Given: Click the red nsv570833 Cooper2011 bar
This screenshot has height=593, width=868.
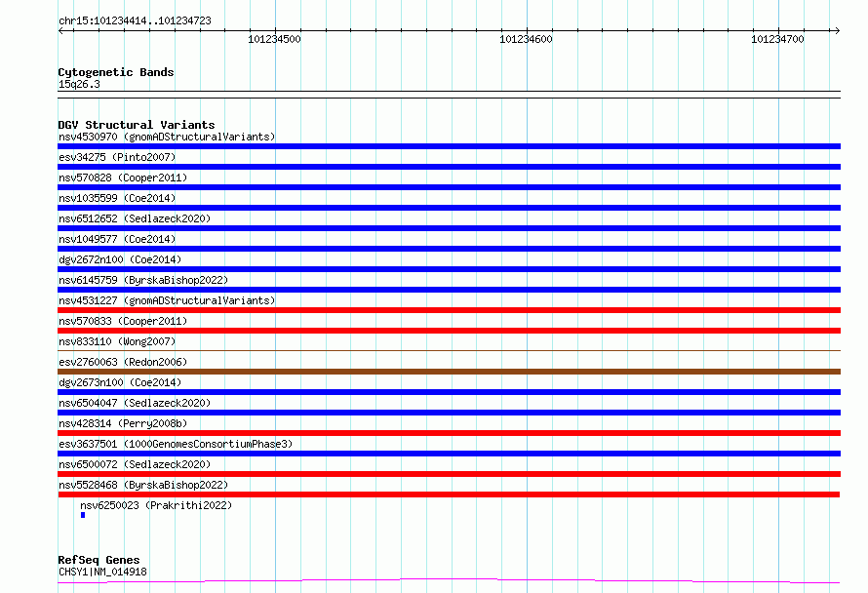Looking at the screenshot, I should click(449, 331).
